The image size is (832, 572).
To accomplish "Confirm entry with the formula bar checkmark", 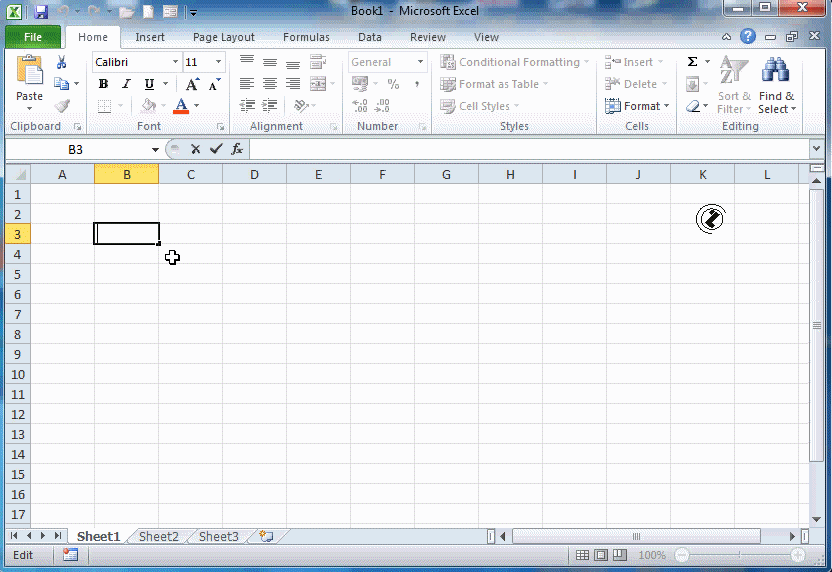I will click(x=216, y=149).
